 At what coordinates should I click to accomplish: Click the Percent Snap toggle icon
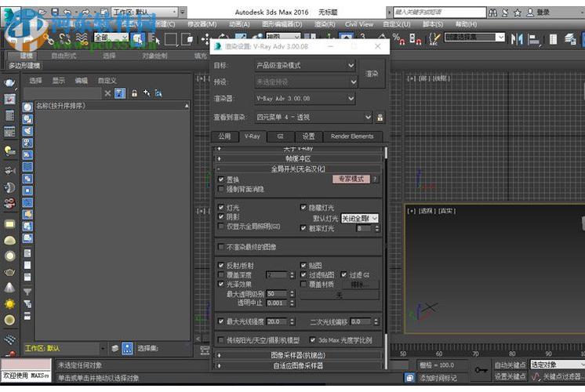(398, 38)
